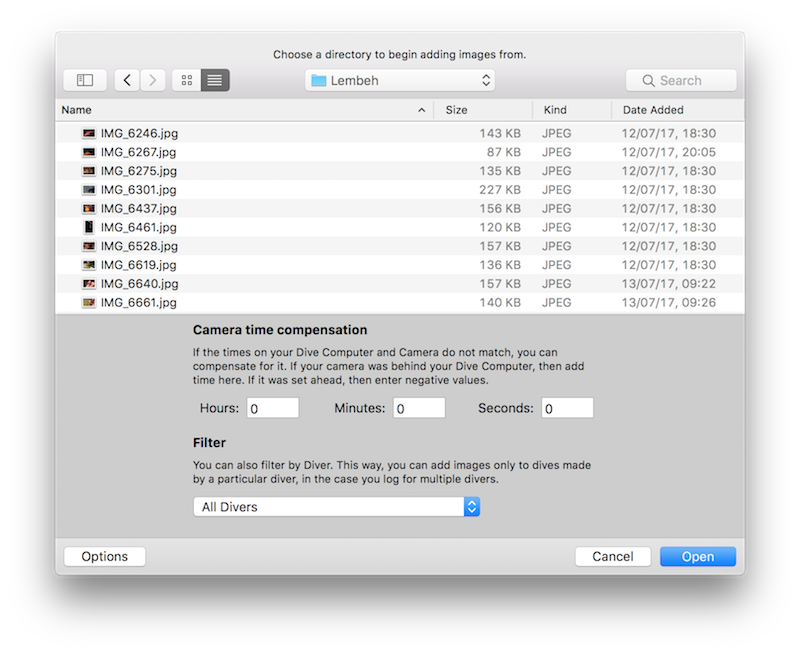This screenshot has height=654, width=800.
Task: Toggle the Name sort order arrow
Action: click(421, 110)
